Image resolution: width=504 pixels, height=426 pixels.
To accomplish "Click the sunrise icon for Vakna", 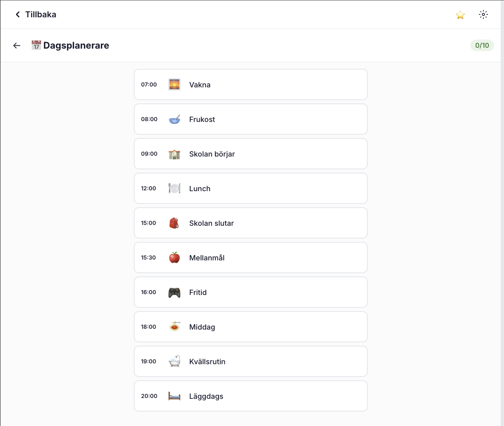I will [x=174, y=84].
